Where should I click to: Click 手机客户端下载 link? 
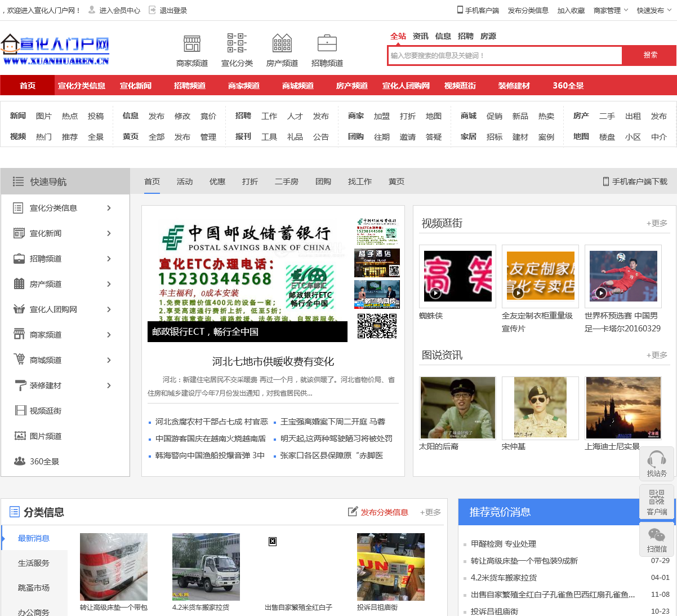coord(635,181)
